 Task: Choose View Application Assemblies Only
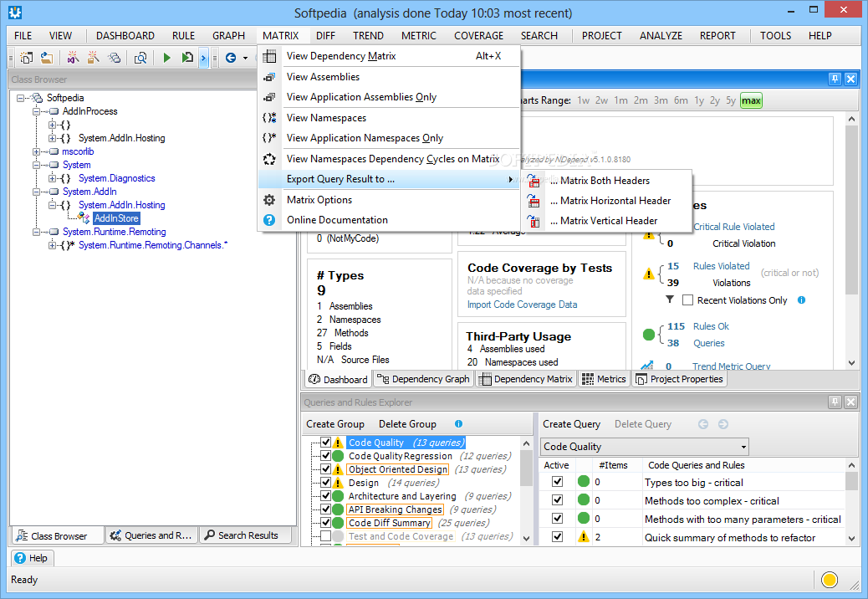tap(361, 97)
